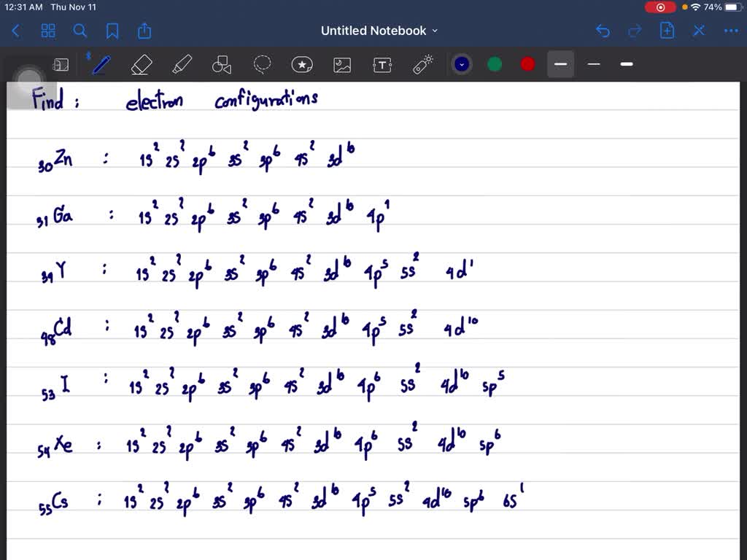This screenshot has height=560, width=747.
Task: Expand the blue pen color options
Action: pos(461,63)
